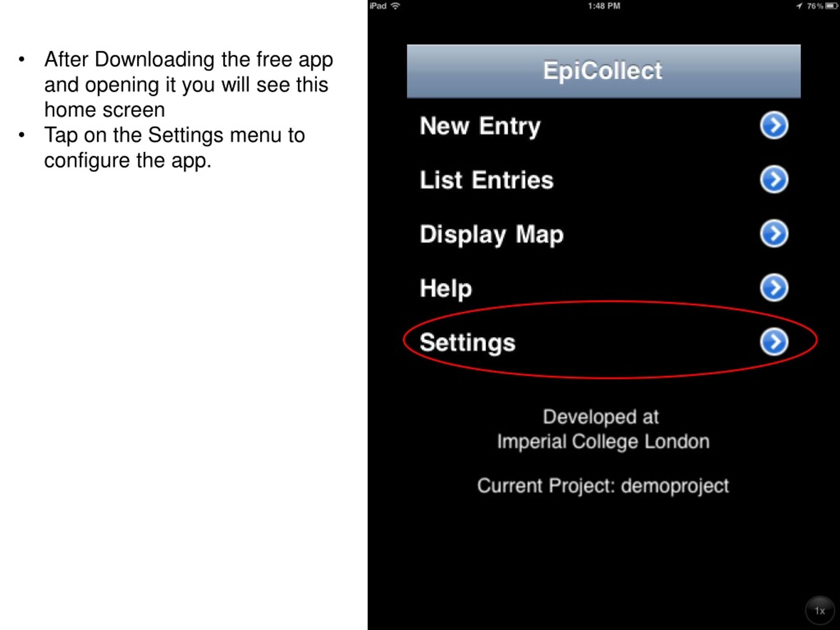Tap the EpiCollect title bar

point(604,72)
